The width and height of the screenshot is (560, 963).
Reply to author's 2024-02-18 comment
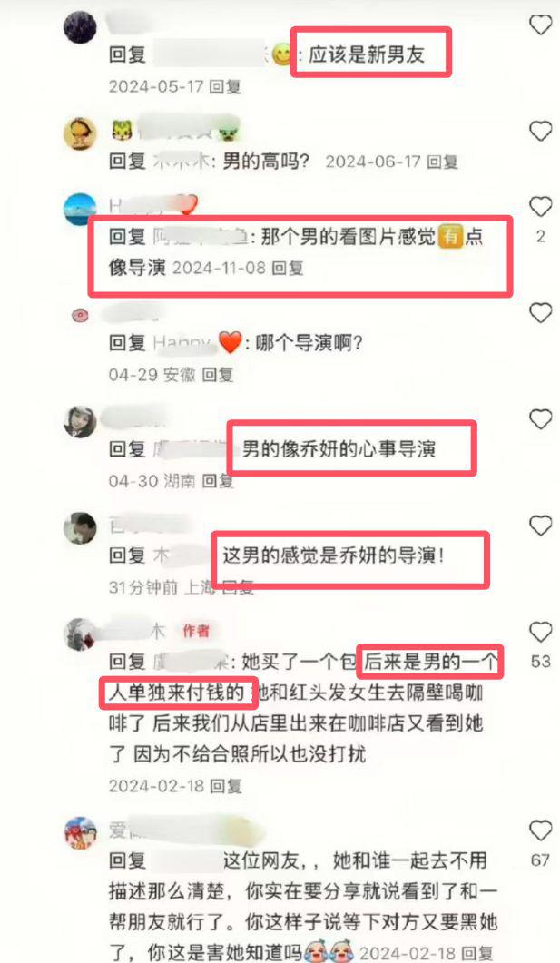pyautogui.click(x=225, y=786)
